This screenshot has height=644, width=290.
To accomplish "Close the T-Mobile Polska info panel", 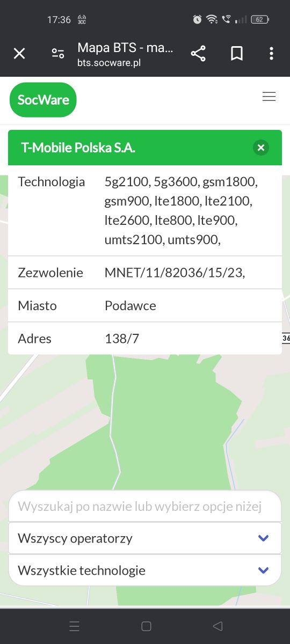I will click(x=261, y=148).
